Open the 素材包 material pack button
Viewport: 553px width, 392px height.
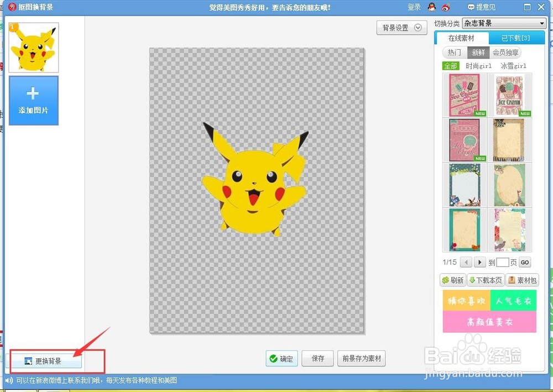(523, 280)
